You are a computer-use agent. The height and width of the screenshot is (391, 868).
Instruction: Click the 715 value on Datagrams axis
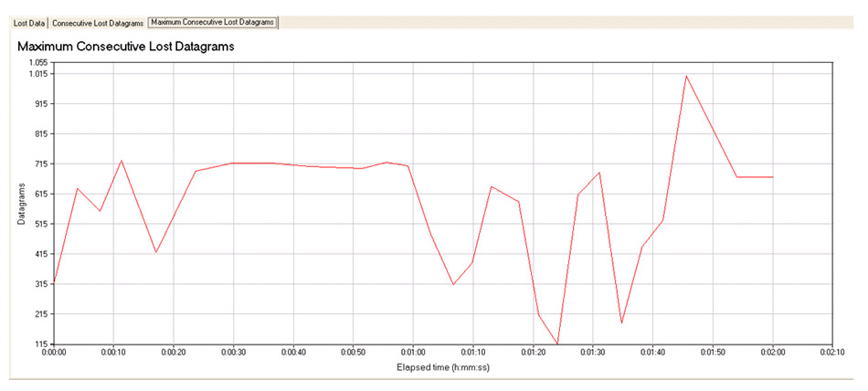point(41,164)
